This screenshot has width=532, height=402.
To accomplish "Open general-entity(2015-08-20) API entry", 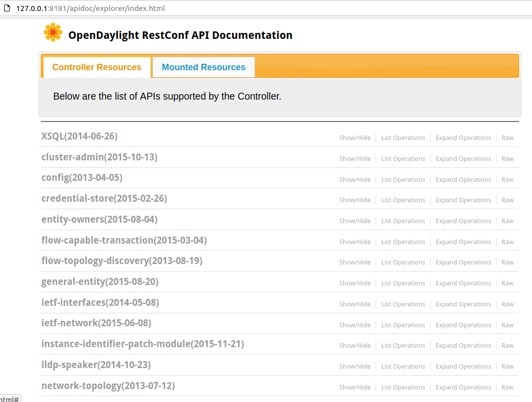I will click(100, 282).
